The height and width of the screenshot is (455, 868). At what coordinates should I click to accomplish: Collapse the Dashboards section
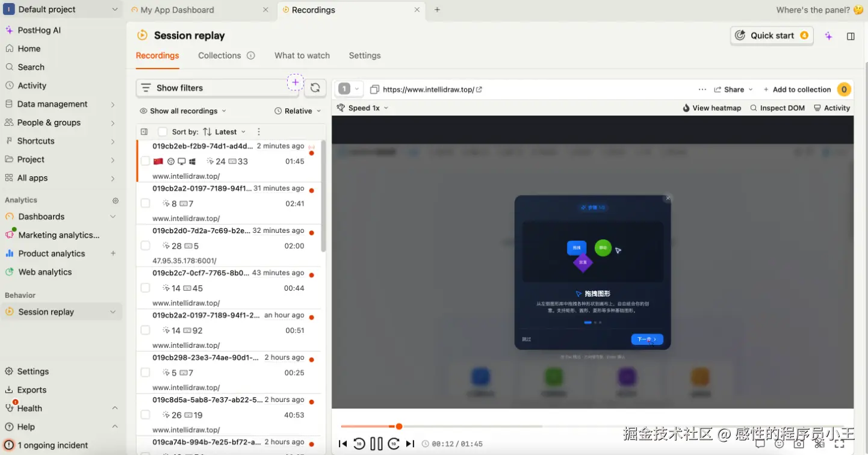coord(113,217)
